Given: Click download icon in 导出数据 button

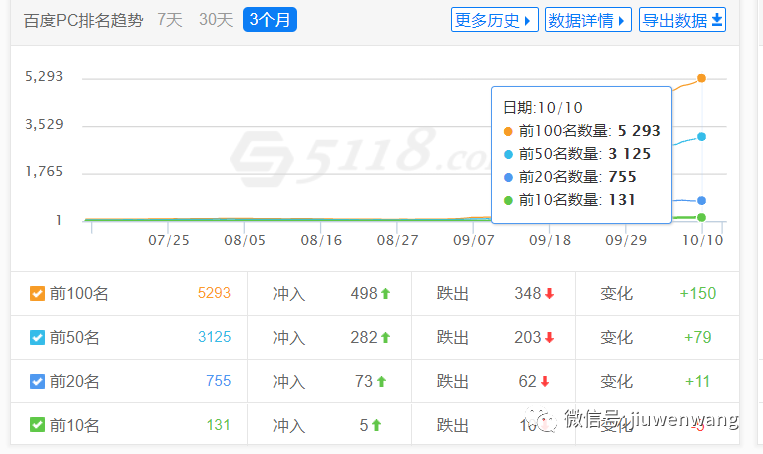Looking at the screenshot, I should [x=717, y=20].
